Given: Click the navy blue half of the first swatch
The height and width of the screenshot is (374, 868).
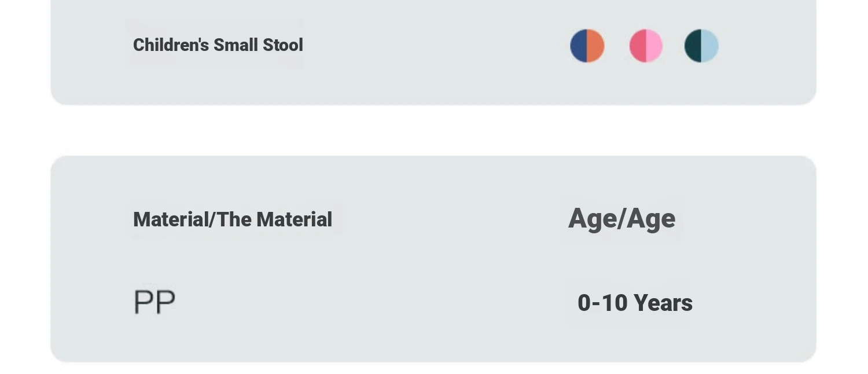Looking at the screenshot, I should (579, 46).
